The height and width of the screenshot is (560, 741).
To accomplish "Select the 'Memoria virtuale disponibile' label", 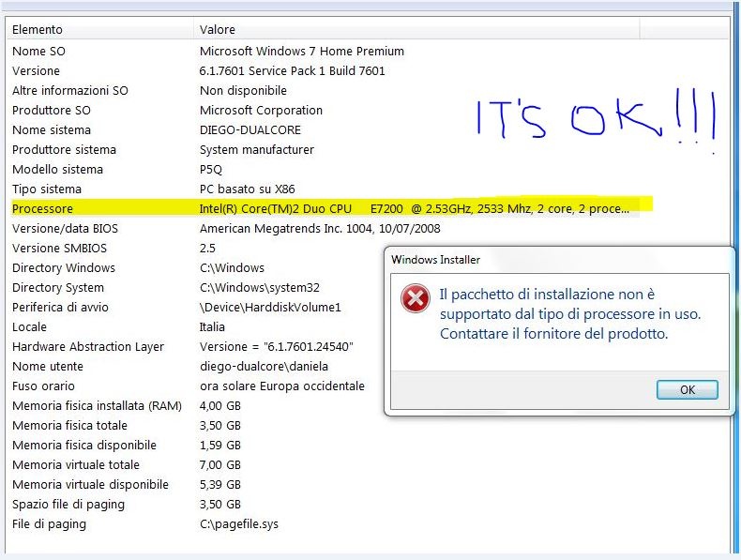I will pyautogui.click(x=90, y=485).
